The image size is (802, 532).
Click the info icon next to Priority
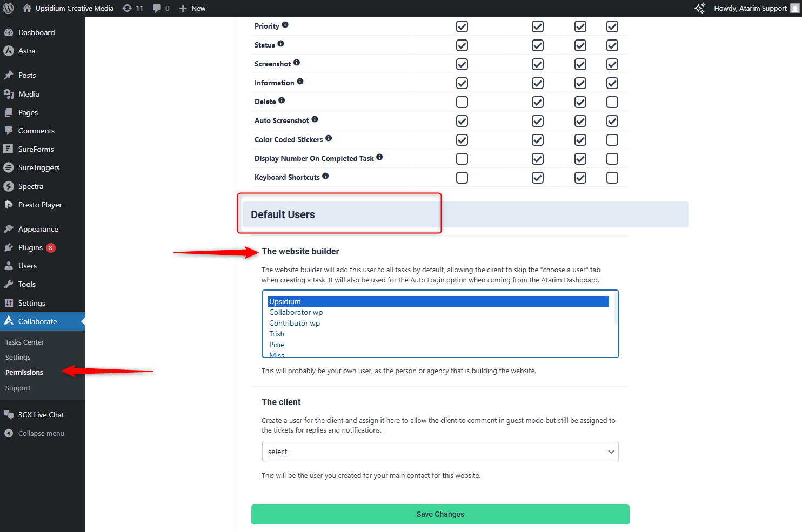(285, 25)
